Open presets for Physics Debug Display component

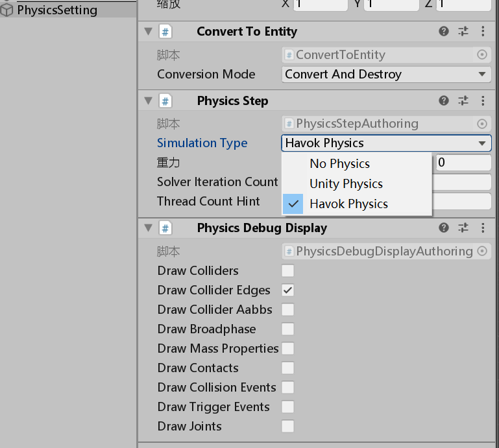[463, 228]
